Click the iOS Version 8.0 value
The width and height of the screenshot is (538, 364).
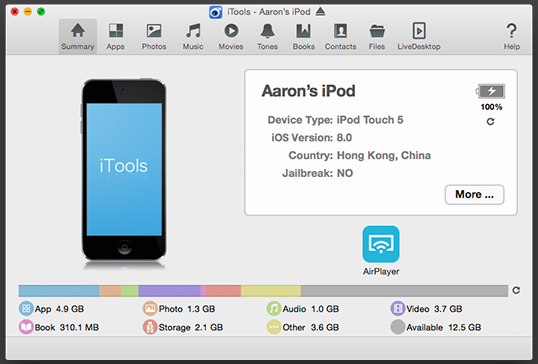[344, 138]
